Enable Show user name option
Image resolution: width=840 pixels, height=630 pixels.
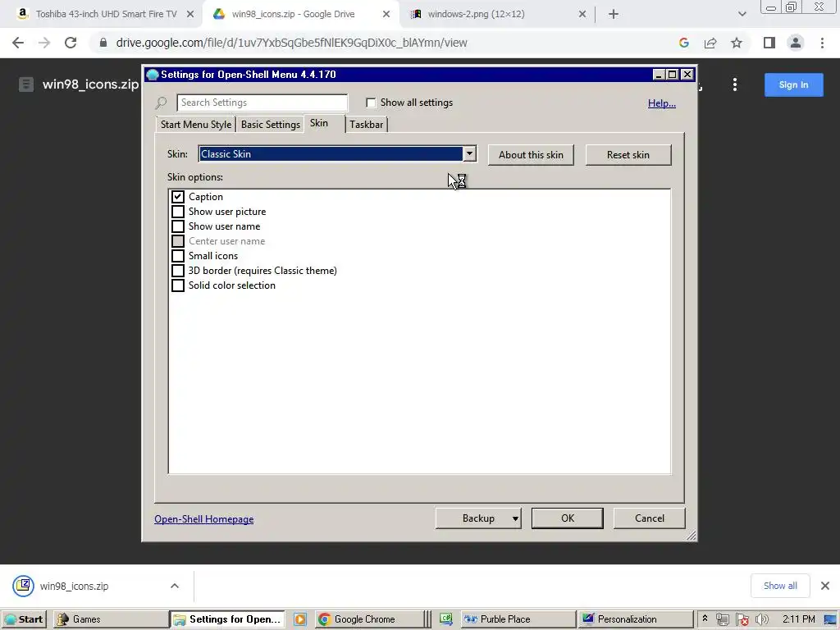point(178,226)
